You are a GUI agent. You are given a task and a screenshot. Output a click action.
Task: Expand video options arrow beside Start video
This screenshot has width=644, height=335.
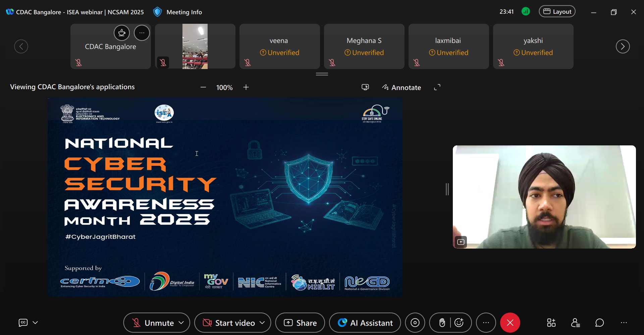coord(263,323)
